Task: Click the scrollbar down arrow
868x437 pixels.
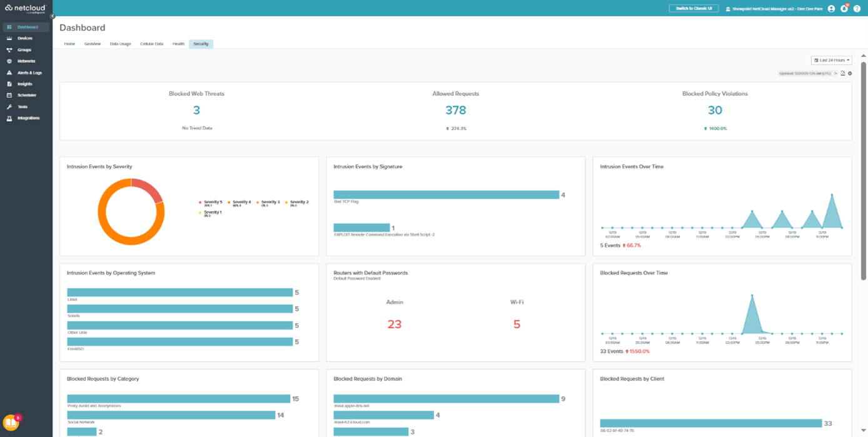Action: tap(864, 431)
